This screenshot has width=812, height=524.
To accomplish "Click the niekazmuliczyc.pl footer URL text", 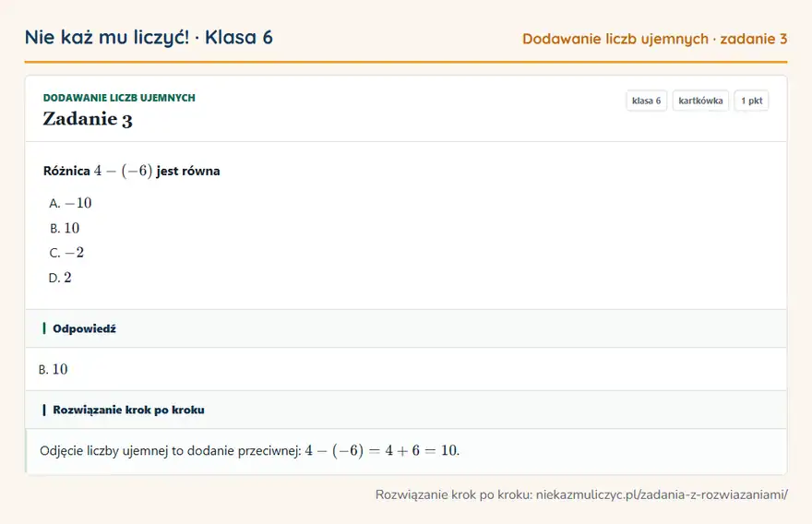I will coord(662,494).
